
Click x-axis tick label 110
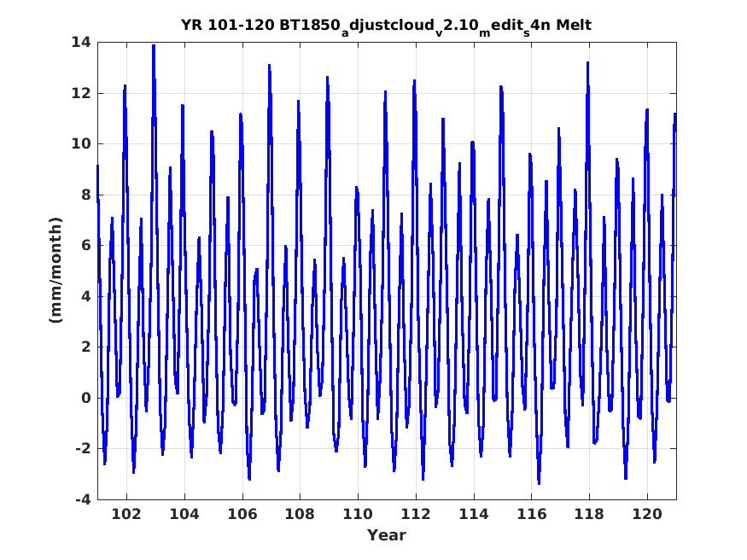(358, 514)
